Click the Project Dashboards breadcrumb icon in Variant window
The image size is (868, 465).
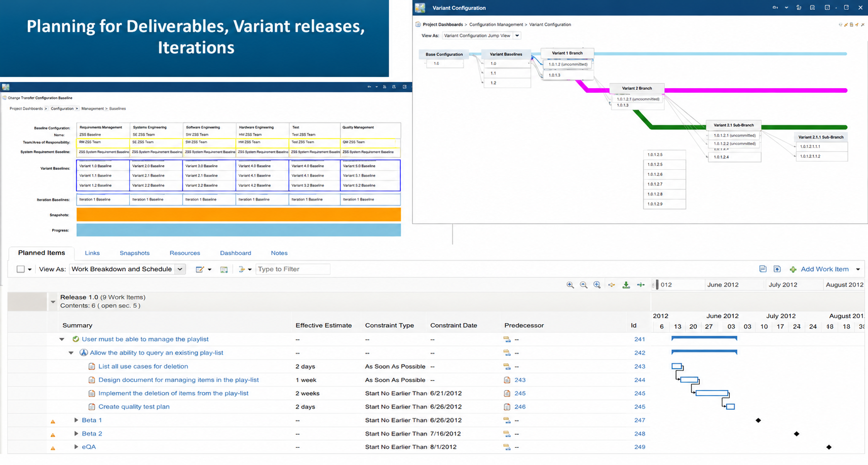(418, 24)
